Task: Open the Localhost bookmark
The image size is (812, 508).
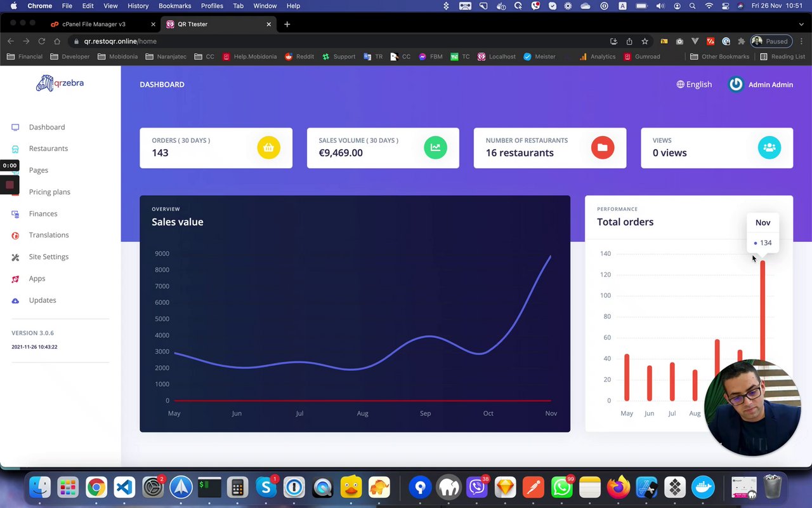Action: click(497, 57)
